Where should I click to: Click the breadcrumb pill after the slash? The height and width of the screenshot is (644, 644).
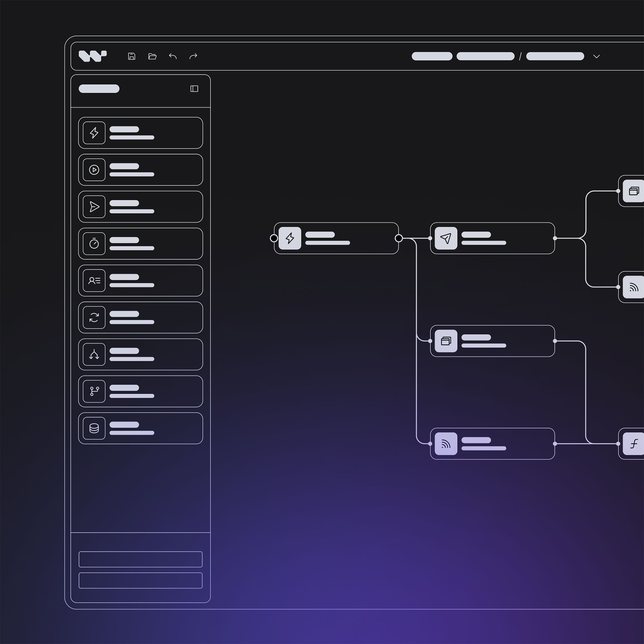555,56
